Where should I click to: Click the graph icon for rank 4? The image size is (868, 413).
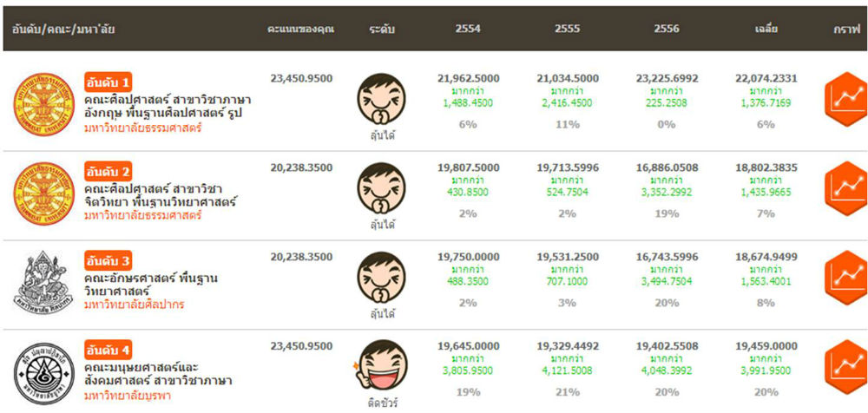coord(843,366)
